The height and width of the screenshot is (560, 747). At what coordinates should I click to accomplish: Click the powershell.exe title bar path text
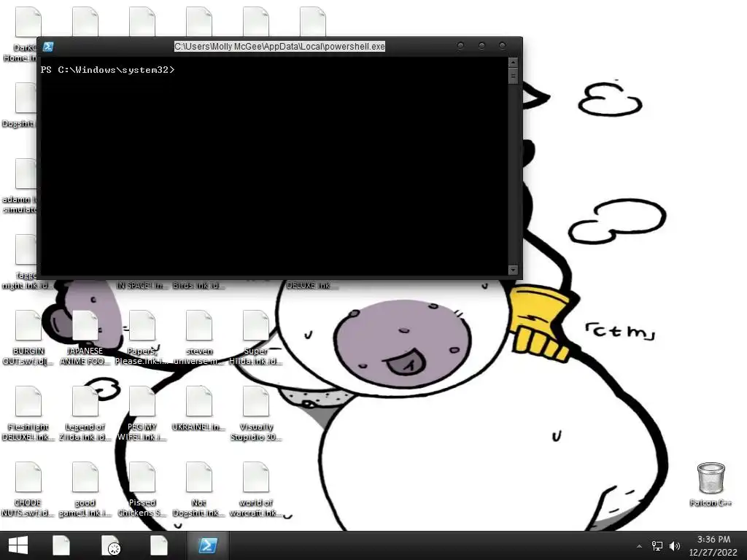coord(279,47)
